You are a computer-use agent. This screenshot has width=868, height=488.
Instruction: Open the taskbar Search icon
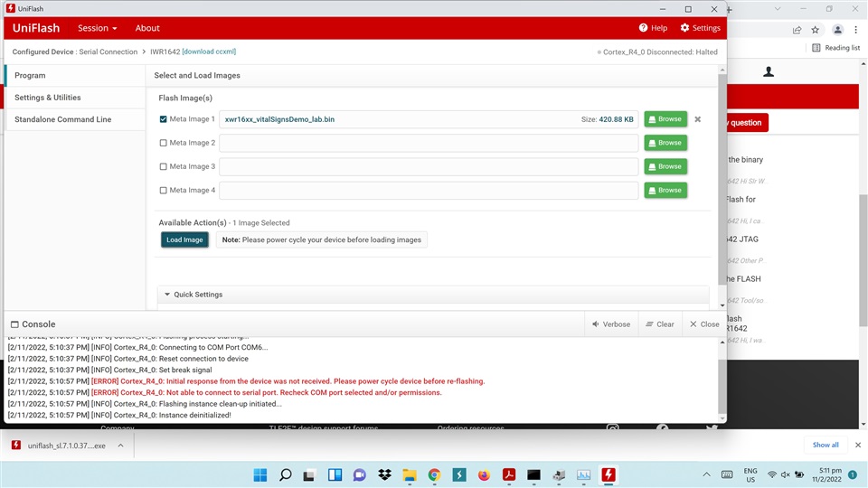[x=285, y=474]
